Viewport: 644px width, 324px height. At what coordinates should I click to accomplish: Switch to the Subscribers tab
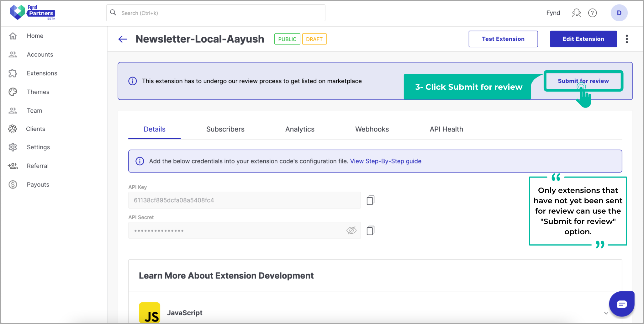(x=225, y=129)
